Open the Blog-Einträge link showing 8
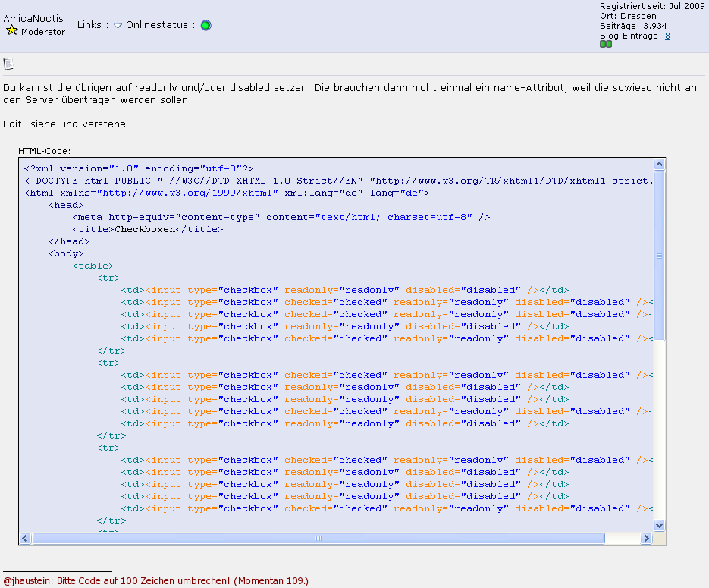This screenshot has width=709, height=588. point(667,36)
